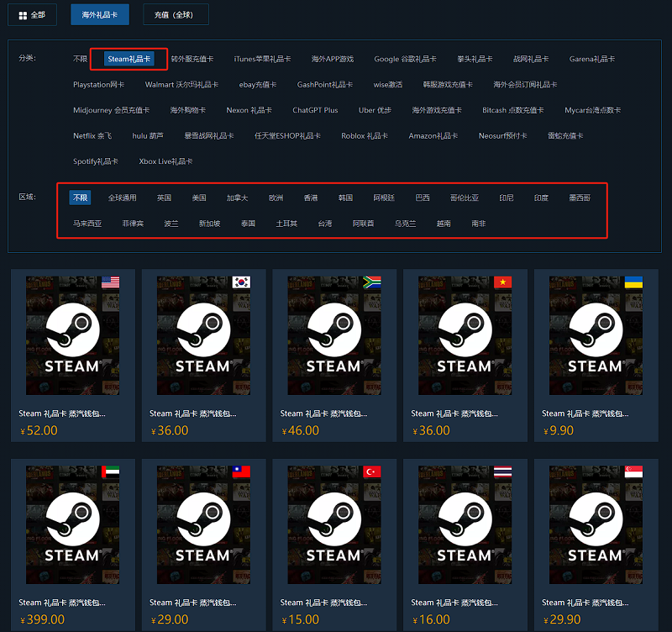This screenshot has width=672, height=632.
Task: Click the UAE flag on the ¥399.00 card
Action: click(111, 471)
